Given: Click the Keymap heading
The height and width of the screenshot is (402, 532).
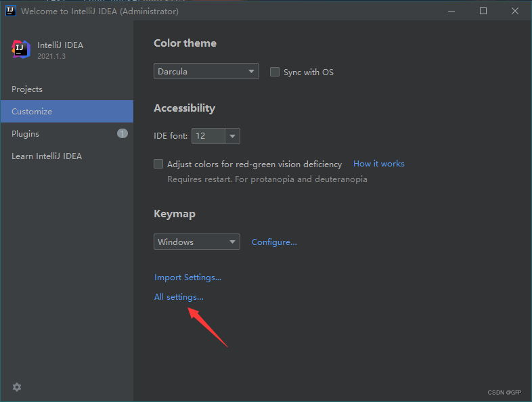Looking at the screenshot, I should pos(175,214).
